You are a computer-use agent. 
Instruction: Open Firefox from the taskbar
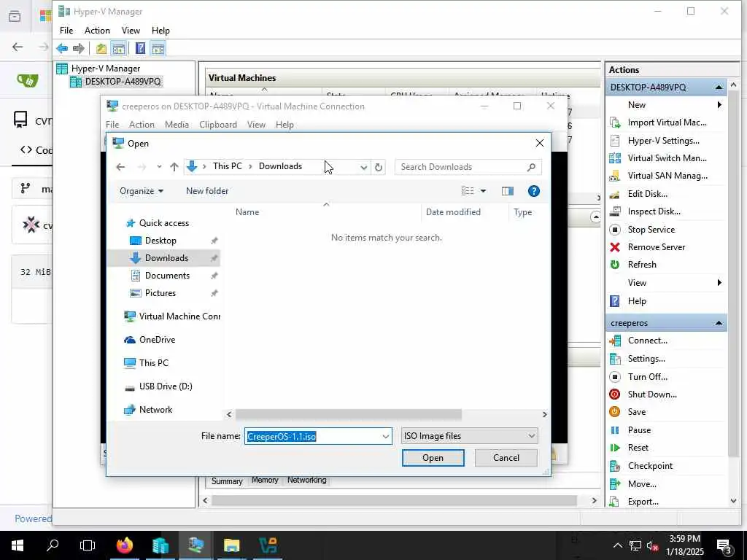point(125,545)
